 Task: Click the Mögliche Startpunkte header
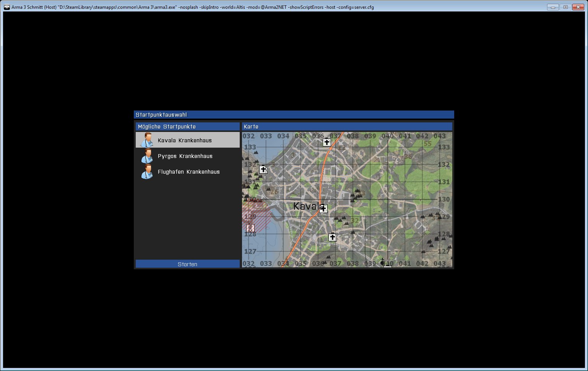tap(188, 127)
